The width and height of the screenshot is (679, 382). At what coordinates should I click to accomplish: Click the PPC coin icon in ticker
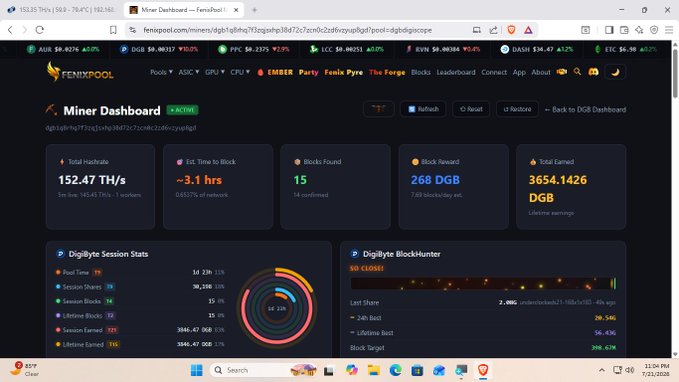coord(223,49)
